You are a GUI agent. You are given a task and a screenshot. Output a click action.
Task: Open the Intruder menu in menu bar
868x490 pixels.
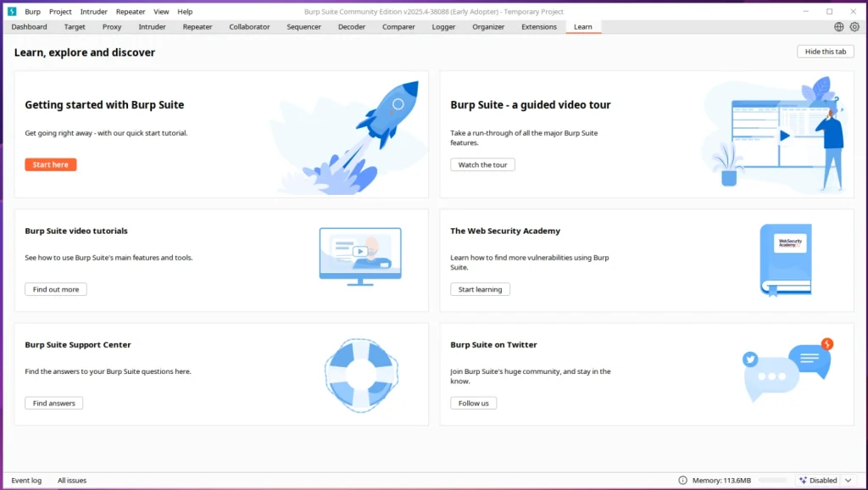(x=93, y=12)
